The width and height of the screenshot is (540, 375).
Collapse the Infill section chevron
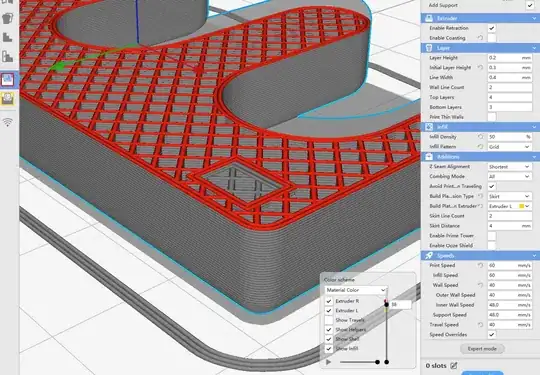tap(534, 127)
